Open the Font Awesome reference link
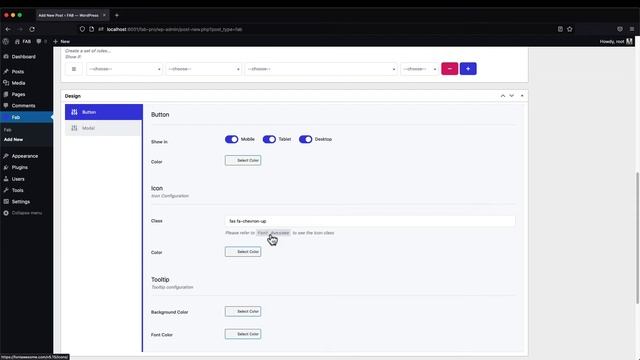 click(273, 233)
